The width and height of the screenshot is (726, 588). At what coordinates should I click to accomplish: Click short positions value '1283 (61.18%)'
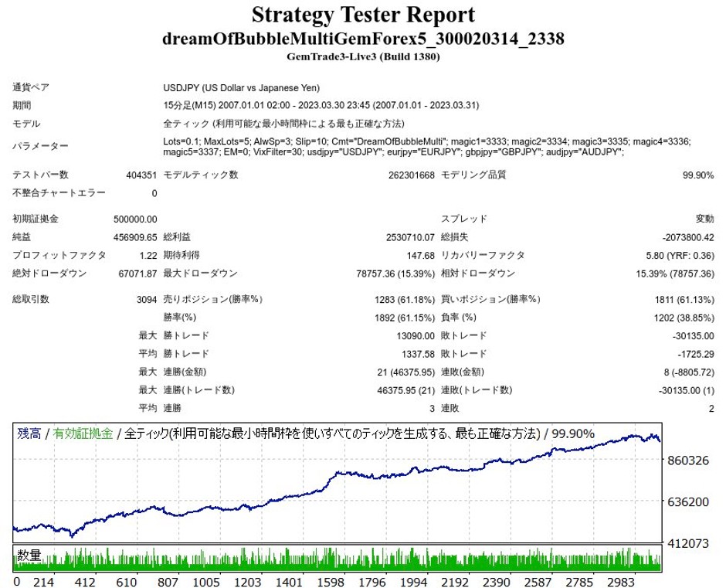click(405, 300)
